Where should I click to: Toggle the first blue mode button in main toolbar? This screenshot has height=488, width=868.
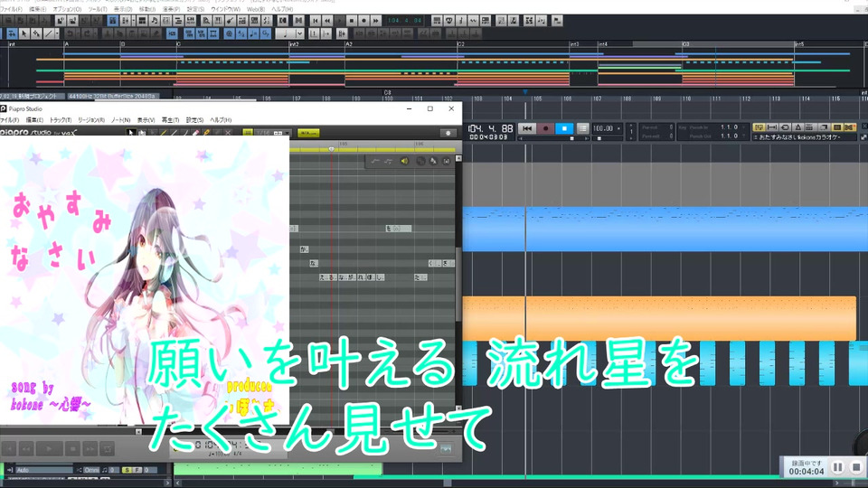(x=112, y=21)
